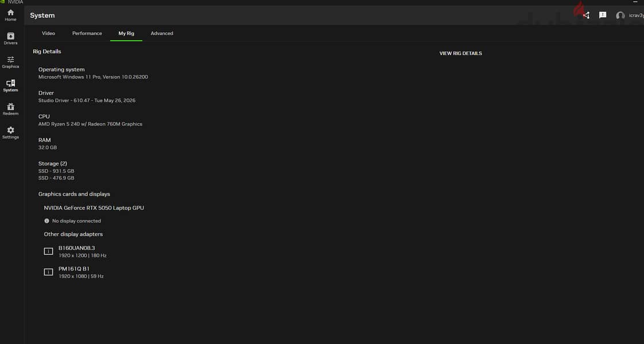
Task: Click the Storage (2) label
Action: (x=53, y=163)
